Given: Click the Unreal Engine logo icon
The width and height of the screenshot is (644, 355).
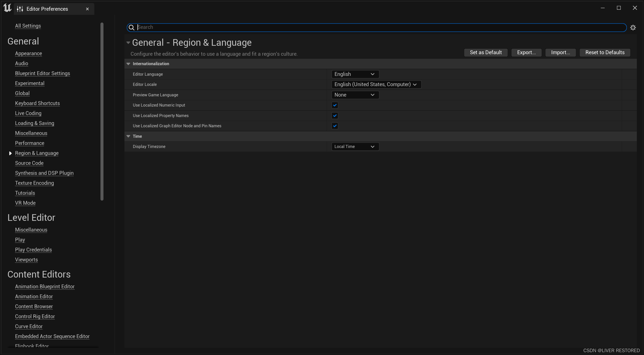Looking at the screenshot, I should point(7,8).
